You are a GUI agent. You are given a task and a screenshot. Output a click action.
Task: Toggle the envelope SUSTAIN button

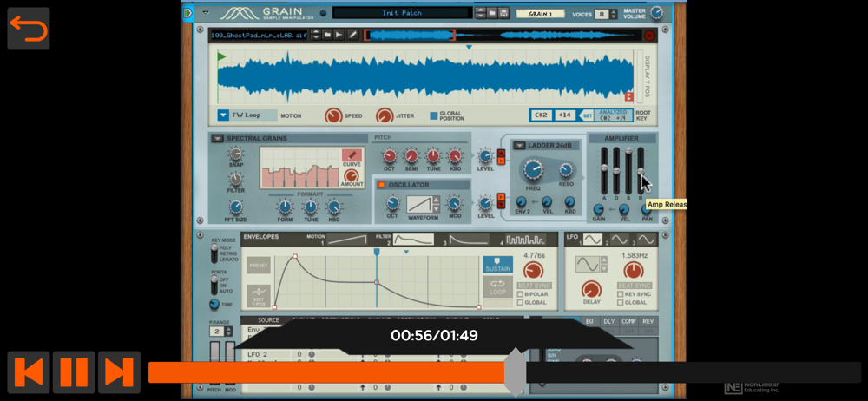click(497, 265)
